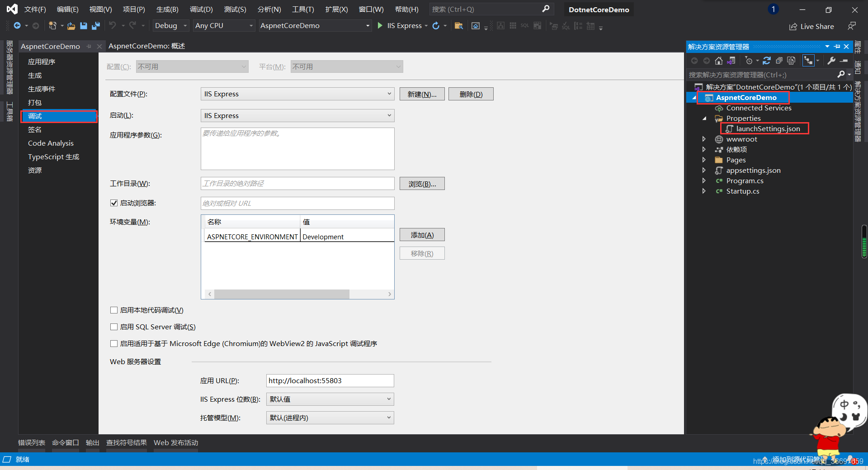The height and width of the screenshot is (470, 868).
Task: Click the 应用程序参数 text area
Action: (x=297, y=149)
